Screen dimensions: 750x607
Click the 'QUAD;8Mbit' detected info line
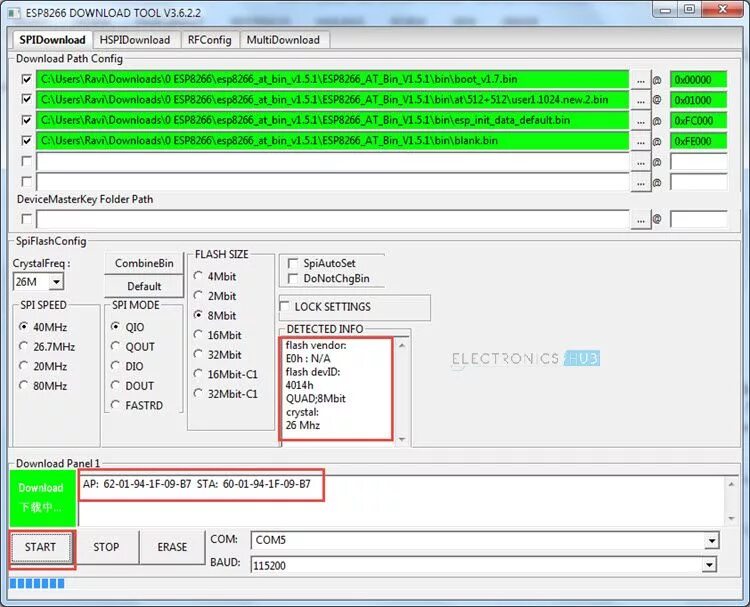316,398
